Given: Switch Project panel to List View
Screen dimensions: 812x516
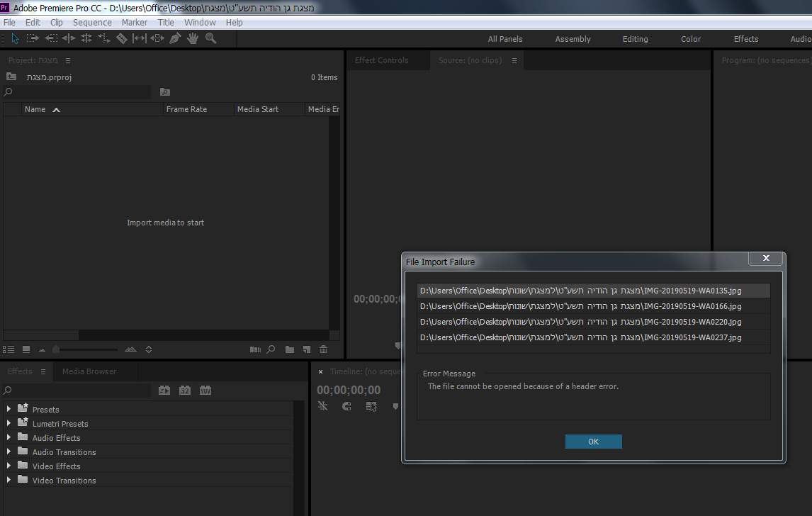Looking at the screenshot, I should pos(9,349).
